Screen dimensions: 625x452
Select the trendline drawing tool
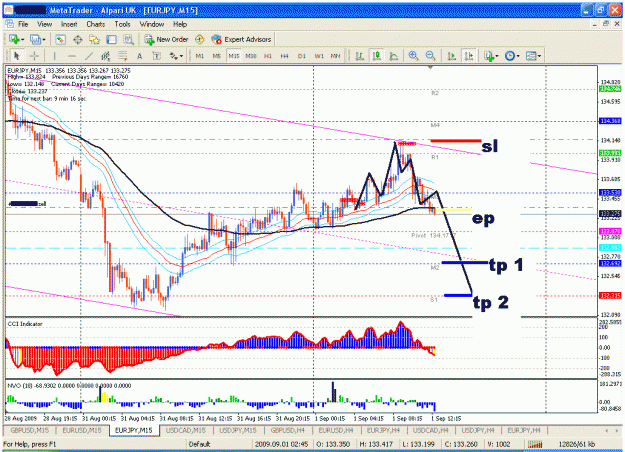pos(89,56)
